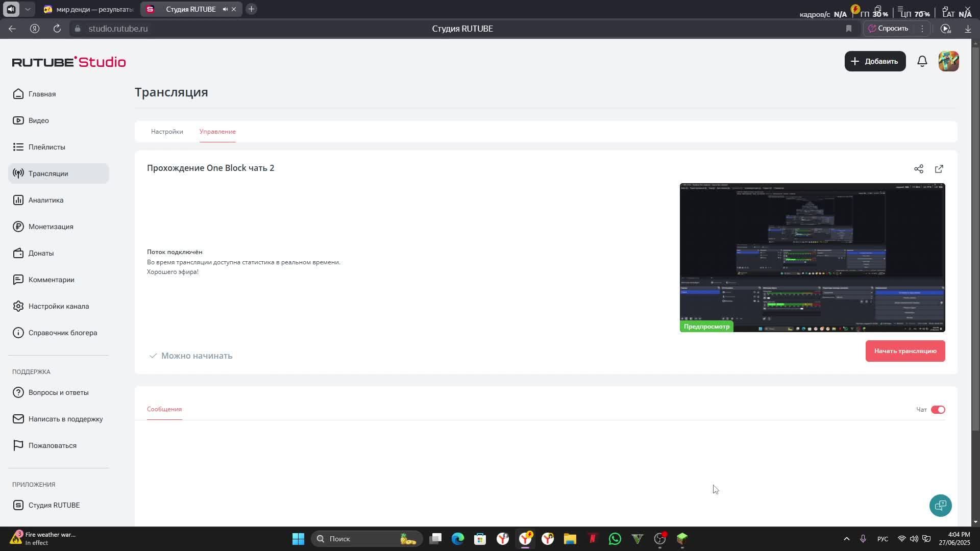Open the support chat bubble

[940, 506]
